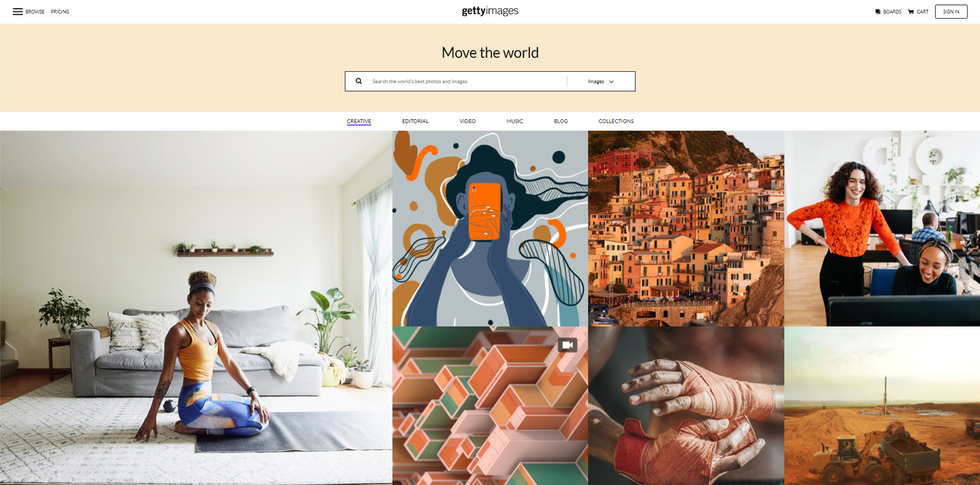
Task: Click the video camera badge on thumbnail
Action: coord(568,345)
